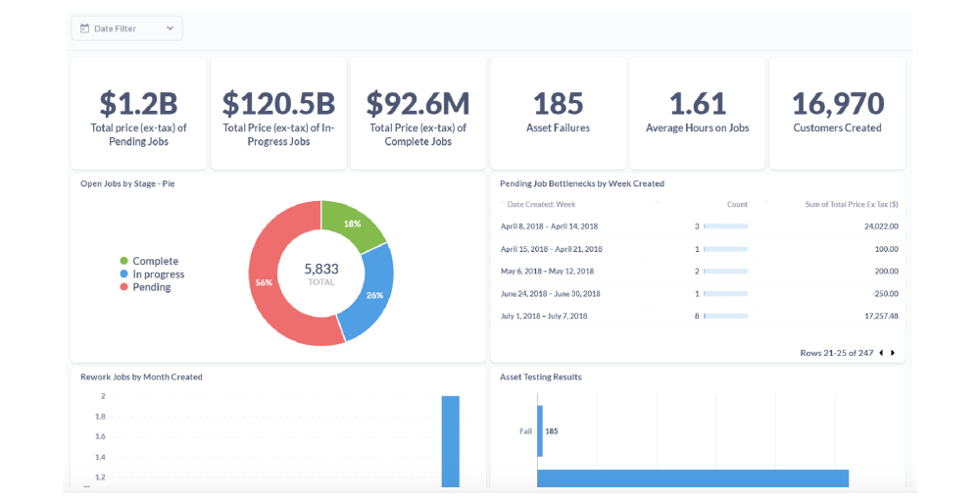
Task: Sort by the Count column header
Action: (x=738, y=204)
